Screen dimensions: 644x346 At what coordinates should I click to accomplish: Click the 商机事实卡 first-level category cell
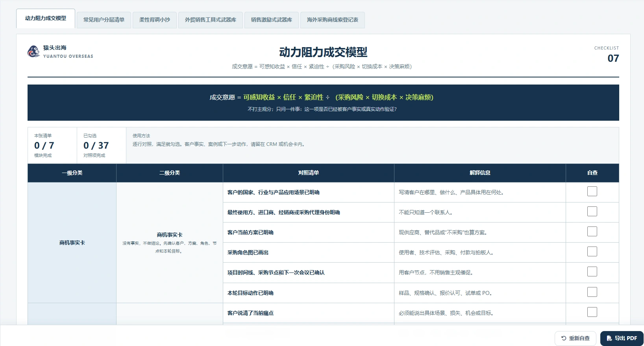72,243
